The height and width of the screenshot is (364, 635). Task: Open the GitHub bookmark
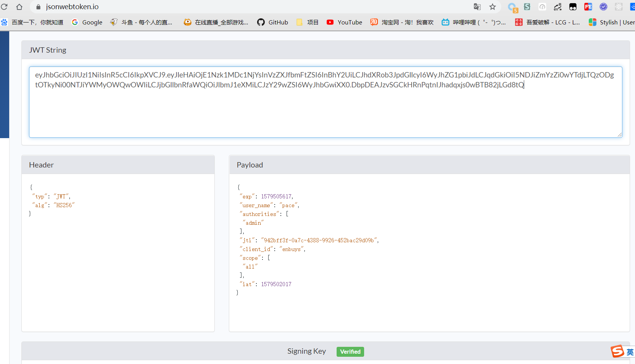tap(272, 22)
